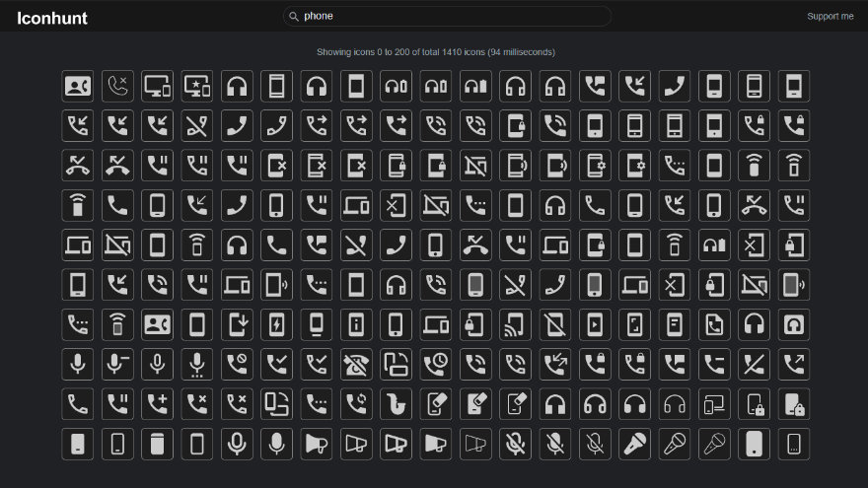Select the monitor with star icon
This screenshot has width=868, height=488.
[197, 86]
